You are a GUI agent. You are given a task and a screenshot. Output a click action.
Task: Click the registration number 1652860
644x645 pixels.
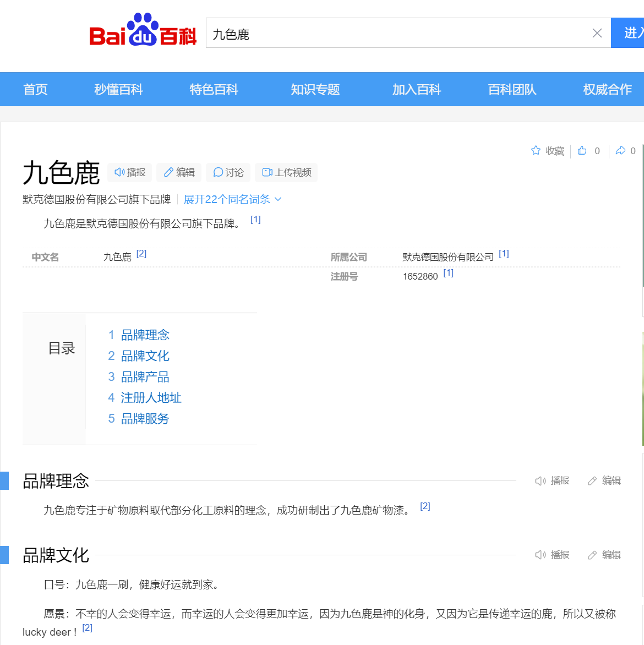tap(420, 276)
